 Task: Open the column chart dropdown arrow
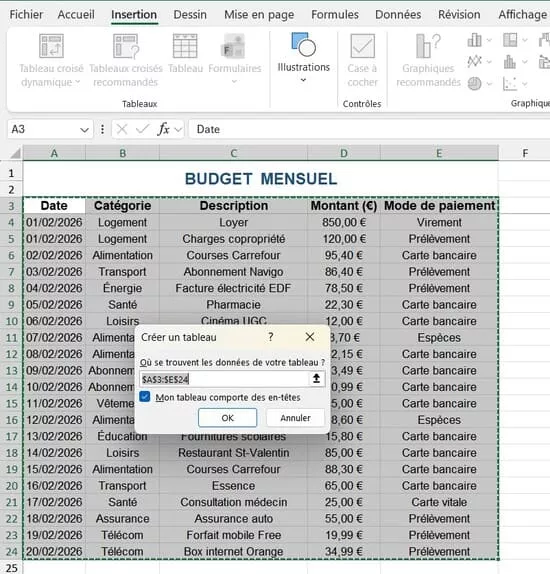[x=489, y=40]
